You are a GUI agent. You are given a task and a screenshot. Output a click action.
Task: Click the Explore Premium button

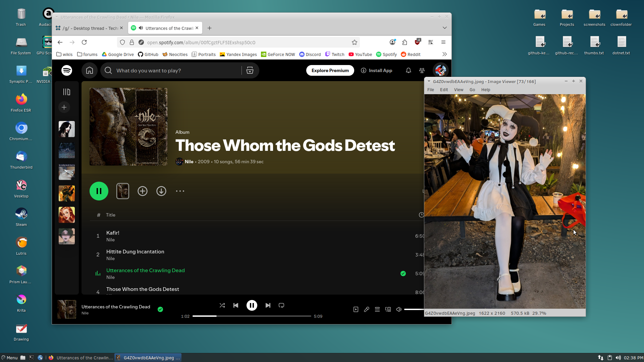click(330, 70)
